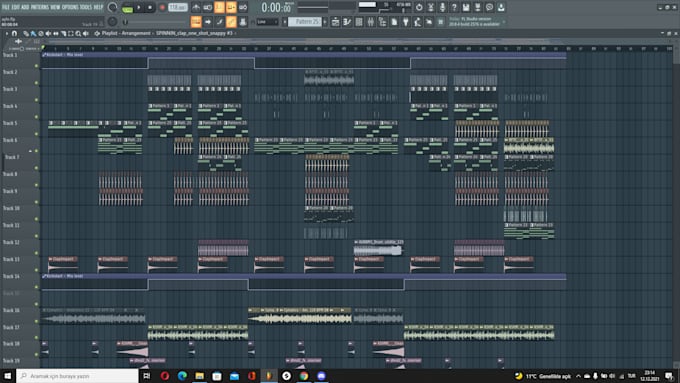Click arrow left of Pattern 25

pos(285,22)
